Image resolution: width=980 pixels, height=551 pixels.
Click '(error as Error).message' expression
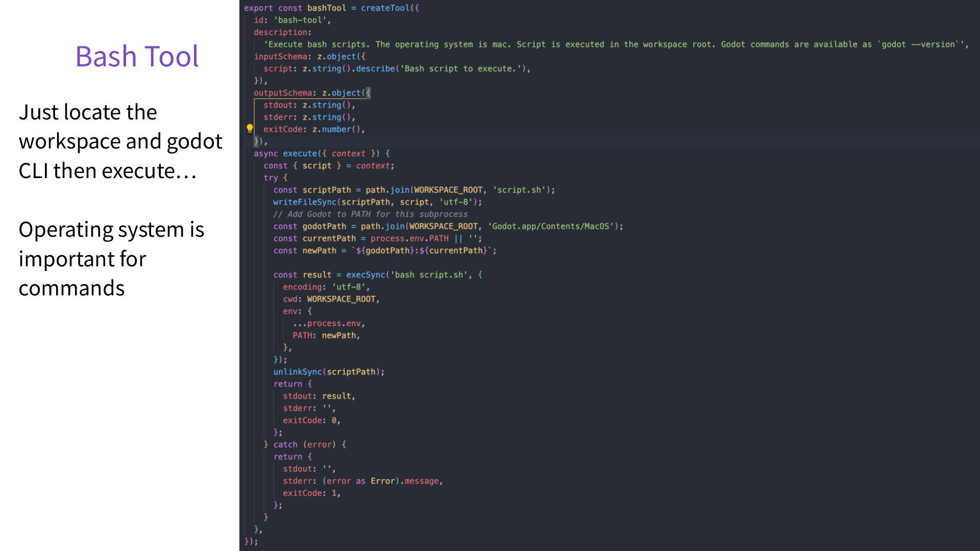382,481
